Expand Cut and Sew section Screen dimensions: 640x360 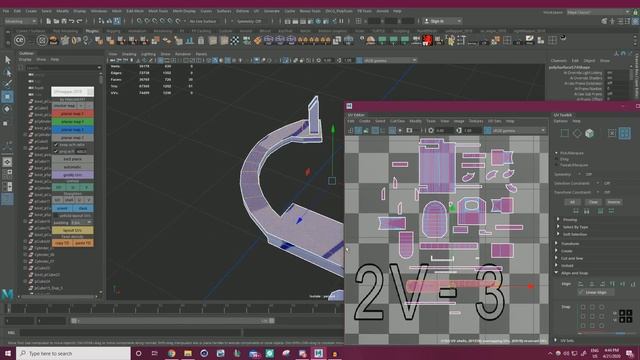click(x=556, y=258)
